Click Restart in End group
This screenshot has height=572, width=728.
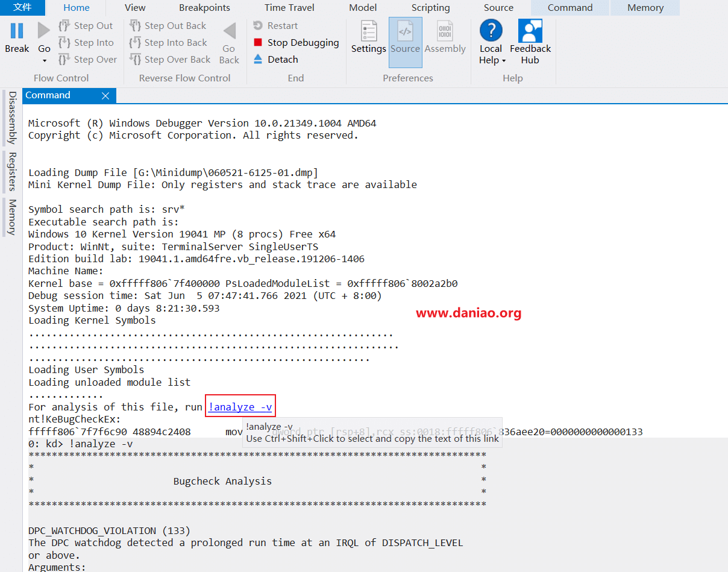coord(275,26)
